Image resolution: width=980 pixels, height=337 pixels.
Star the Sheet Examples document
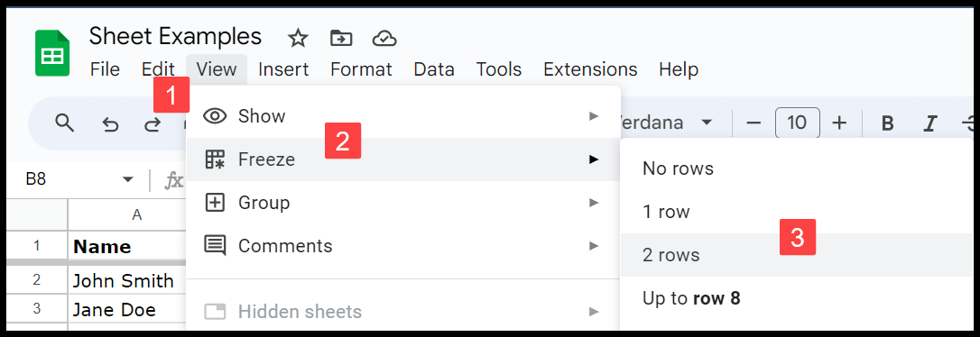click(298, 39)
